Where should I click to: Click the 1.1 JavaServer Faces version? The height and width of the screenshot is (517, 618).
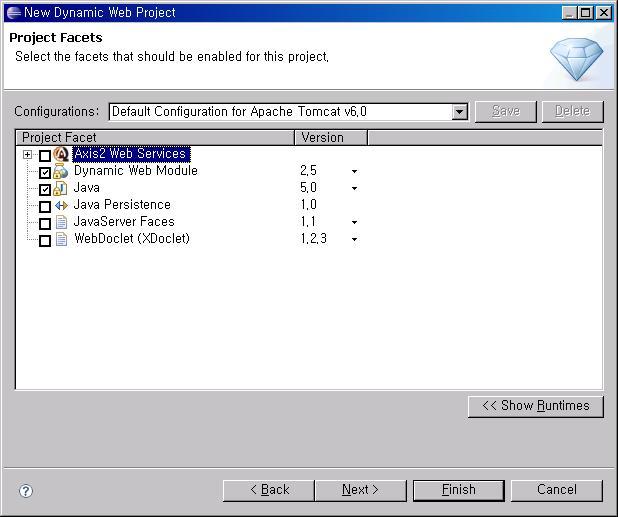point(308,222)
